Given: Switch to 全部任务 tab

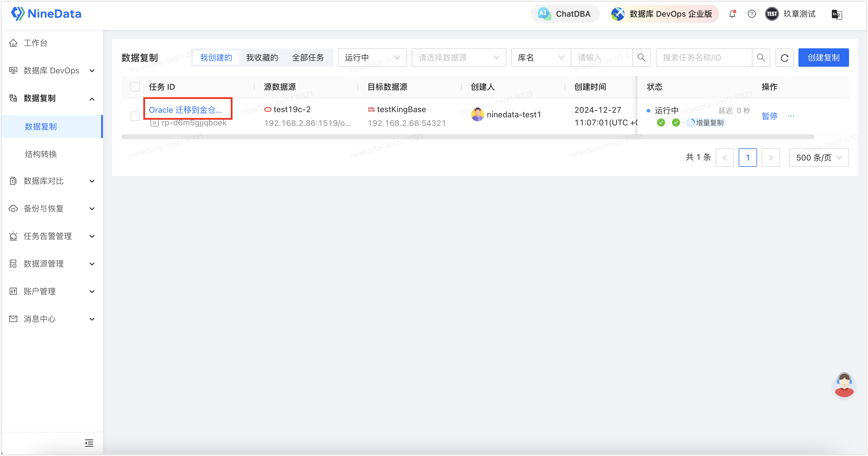Looking at the screenshot, I should coord(308,58).
